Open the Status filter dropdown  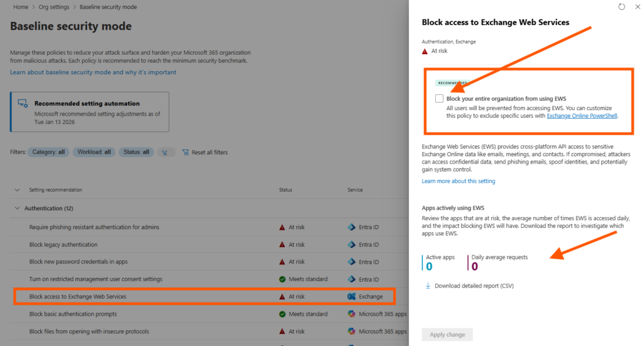click(x=136, y=152)
